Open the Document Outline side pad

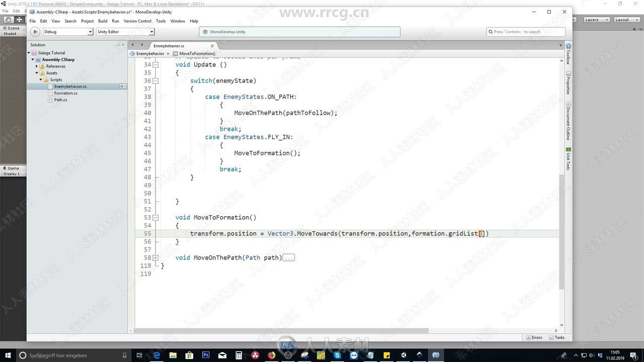pyautogui.click(x=569, y=121)
